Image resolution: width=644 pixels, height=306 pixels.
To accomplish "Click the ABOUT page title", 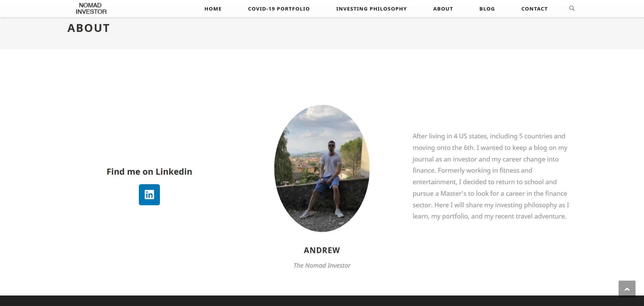I will (89, 28).
